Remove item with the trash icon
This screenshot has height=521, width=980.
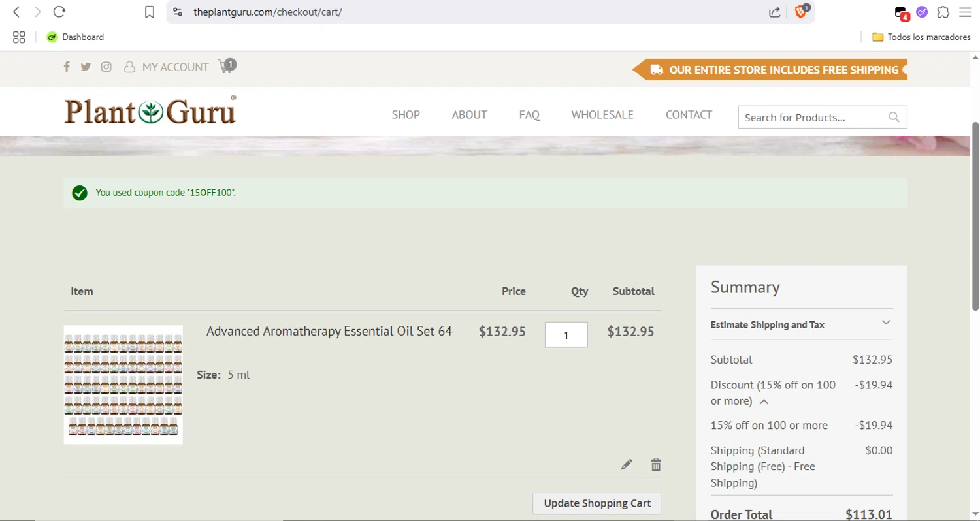coord(656,465)
